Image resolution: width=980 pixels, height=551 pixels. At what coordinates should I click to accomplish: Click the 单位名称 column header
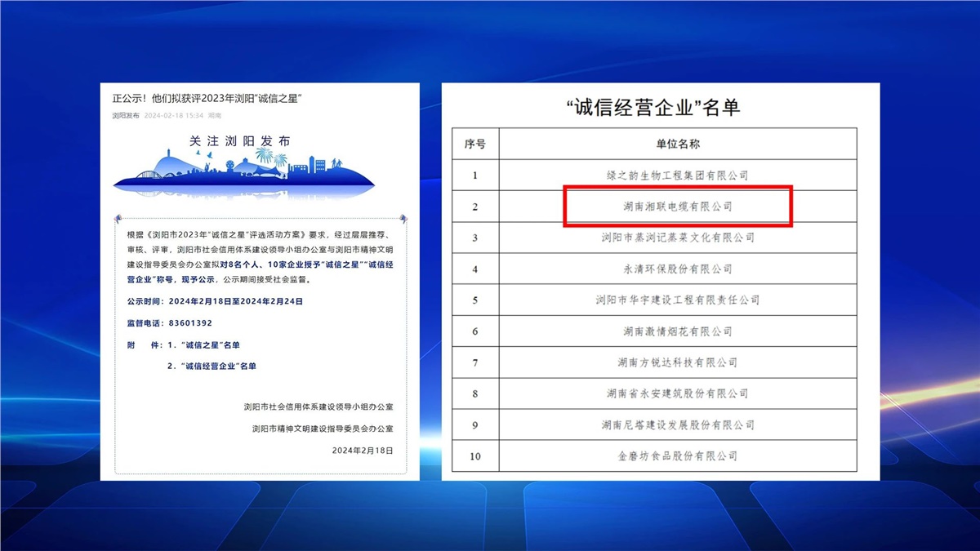pos(677,144)
